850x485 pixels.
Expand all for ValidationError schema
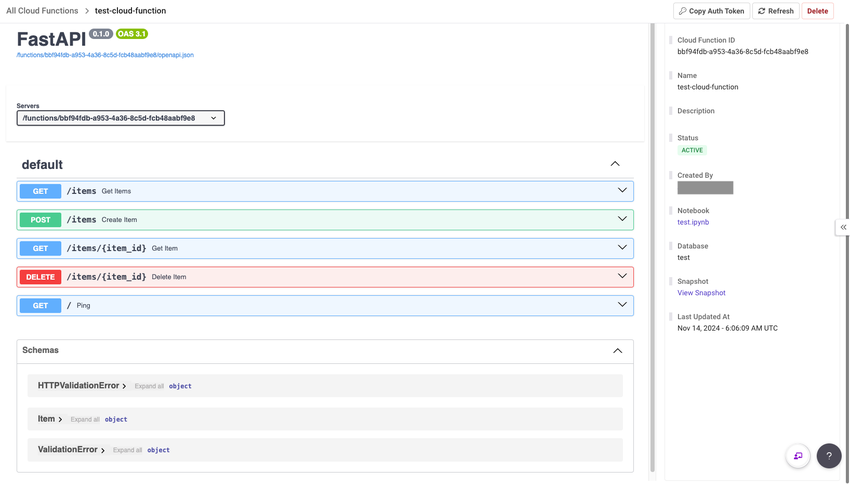pos(127,450)
